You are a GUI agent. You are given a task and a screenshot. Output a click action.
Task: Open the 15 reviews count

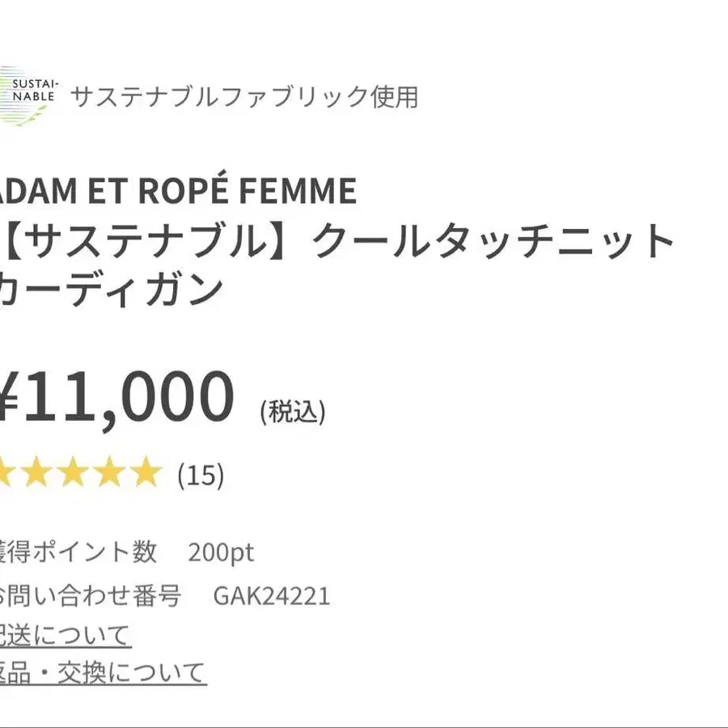(x=201, y=475)
